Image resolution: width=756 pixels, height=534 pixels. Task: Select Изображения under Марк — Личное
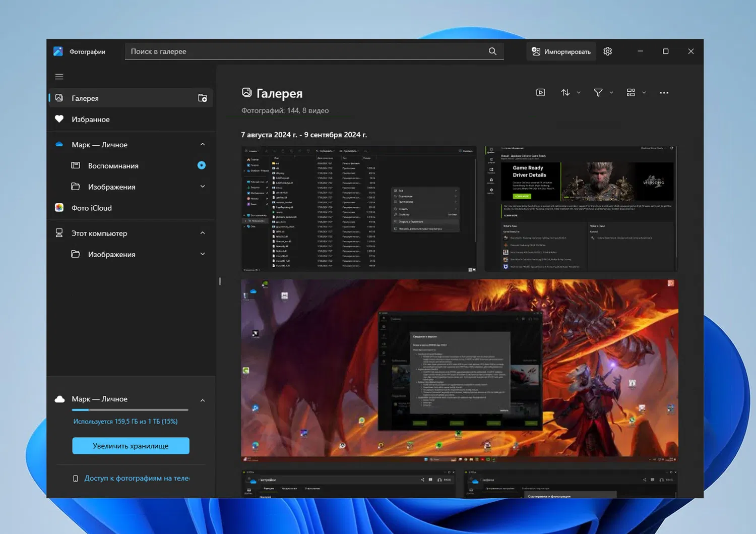pos(131,187)
